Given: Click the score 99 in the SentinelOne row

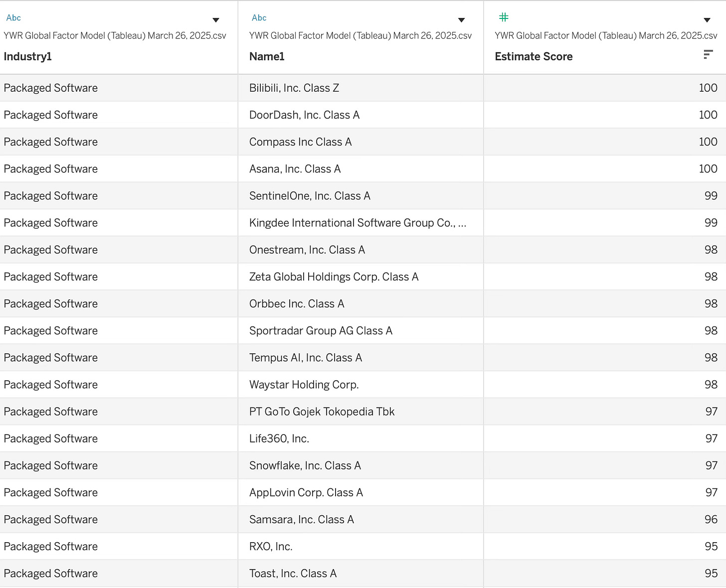Looking at the screenshot, I should 711,196.
